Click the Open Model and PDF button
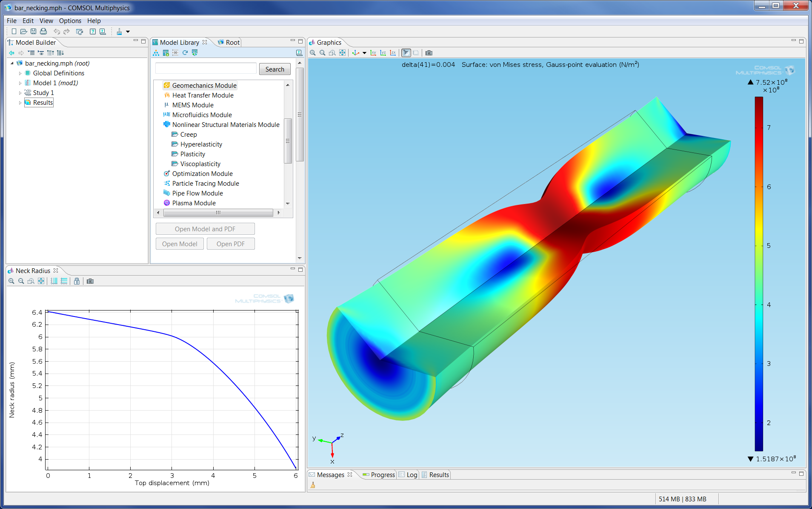 coord(205,229)
